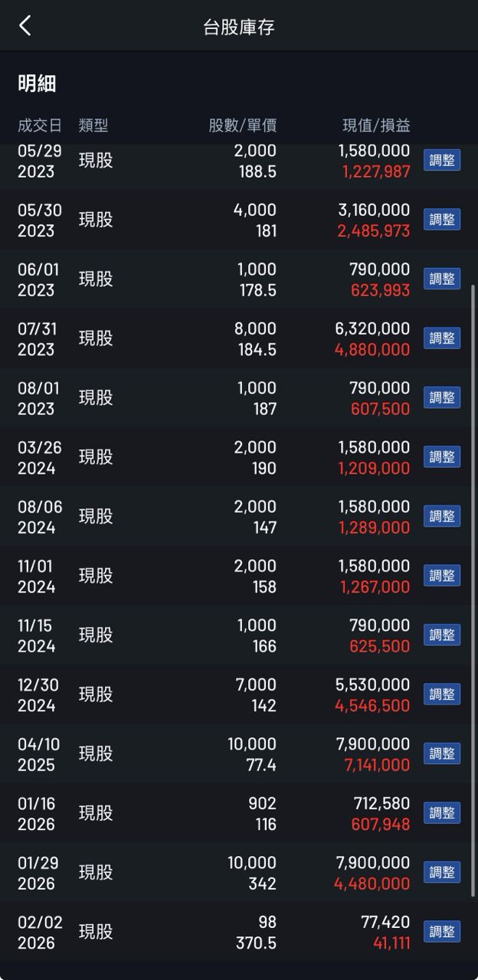Click the 現值/損益 column header
This screenshot has width=478, height=980.
(375, 126)
